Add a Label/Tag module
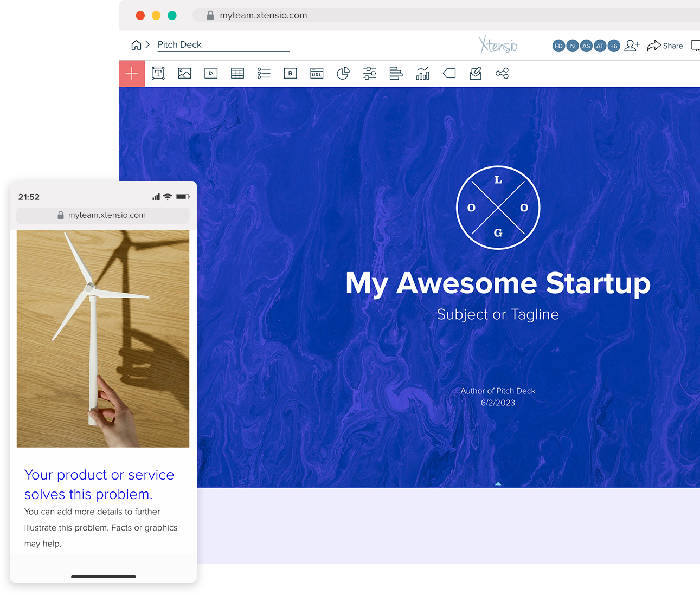Viewport: 700px width, 595px height. coord(449,73)
